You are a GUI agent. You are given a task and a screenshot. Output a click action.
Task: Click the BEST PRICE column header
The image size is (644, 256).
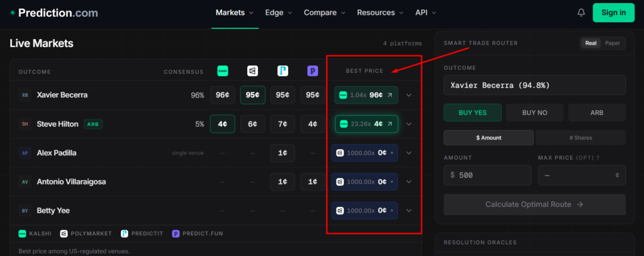(364, 71)
